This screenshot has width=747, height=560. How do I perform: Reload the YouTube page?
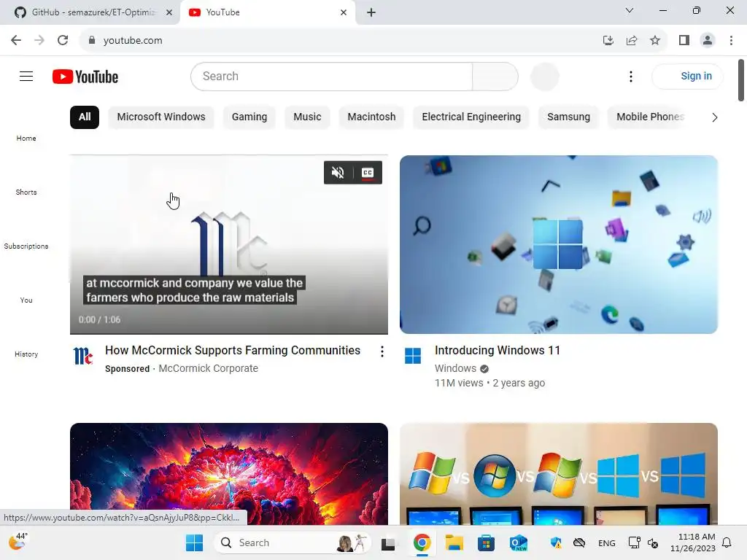point(63,40)
